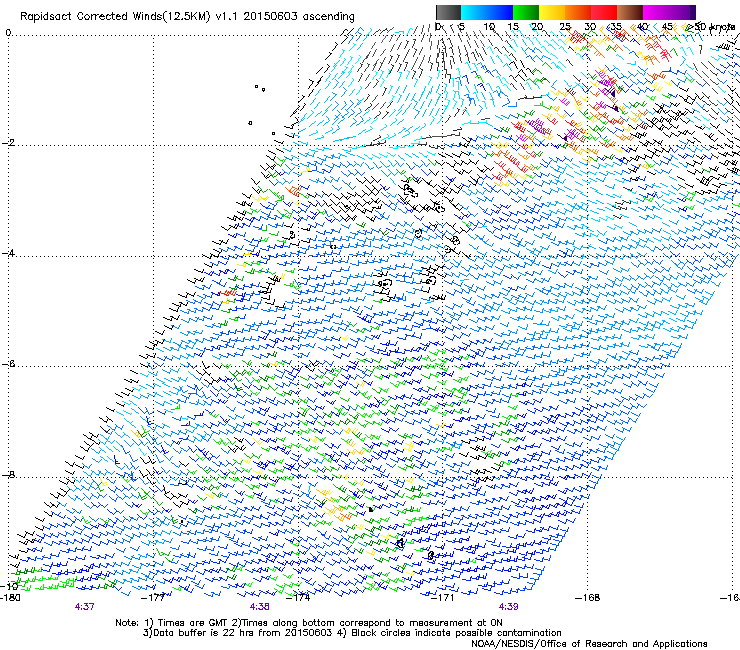Click the 'NOAA/NESDIS/Office of Research and Applications' credit
This screenshot has width=740, height=650.
(589, 644)
